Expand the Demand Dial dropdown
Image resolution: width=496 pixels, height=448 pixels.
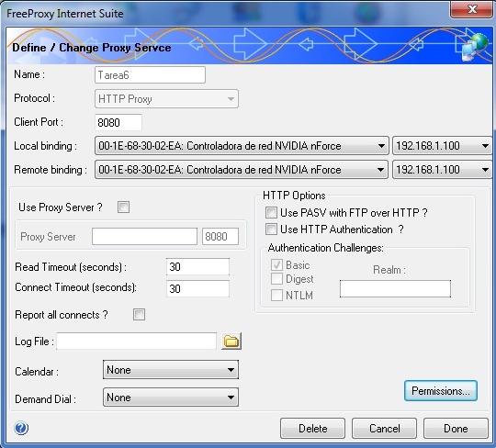tap(171, 398)
